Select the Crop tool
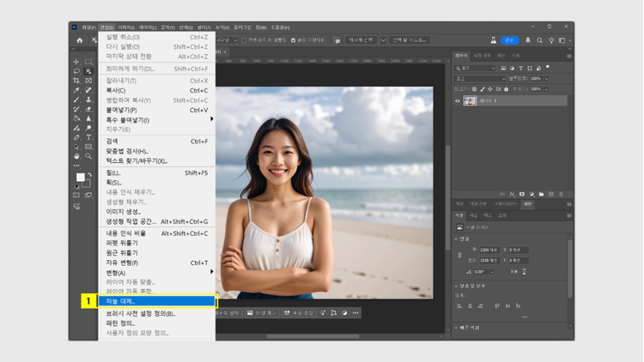 (77, 81)
